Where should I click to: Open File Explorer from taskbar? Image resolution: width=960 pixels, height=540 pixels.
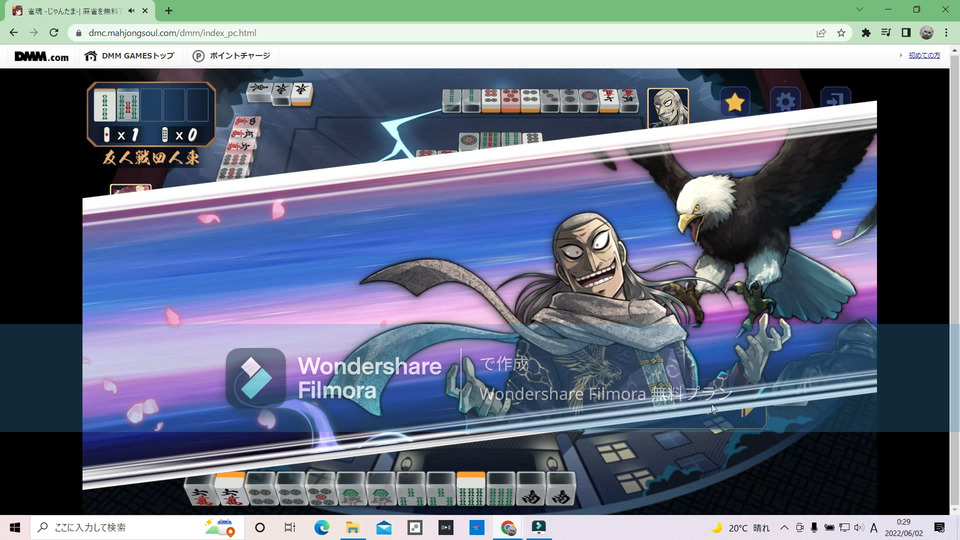[x=353, y=527]
